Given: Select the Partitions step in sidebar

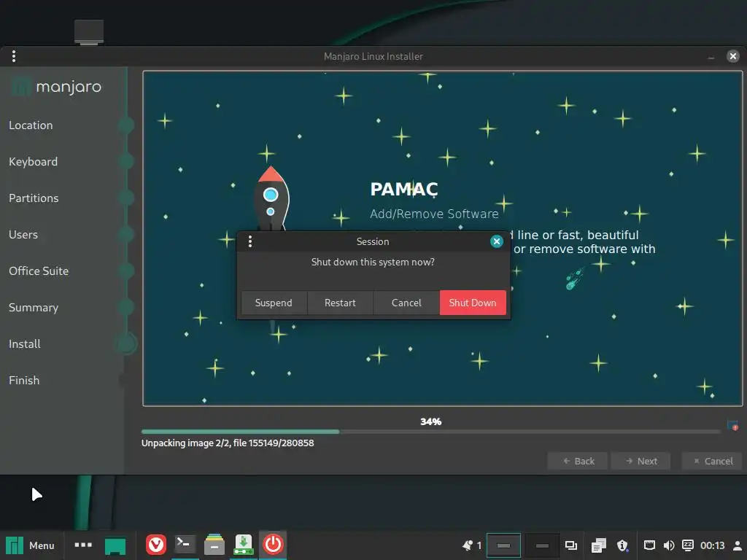Looking at the screenshot, I should (x=34, y=198).
